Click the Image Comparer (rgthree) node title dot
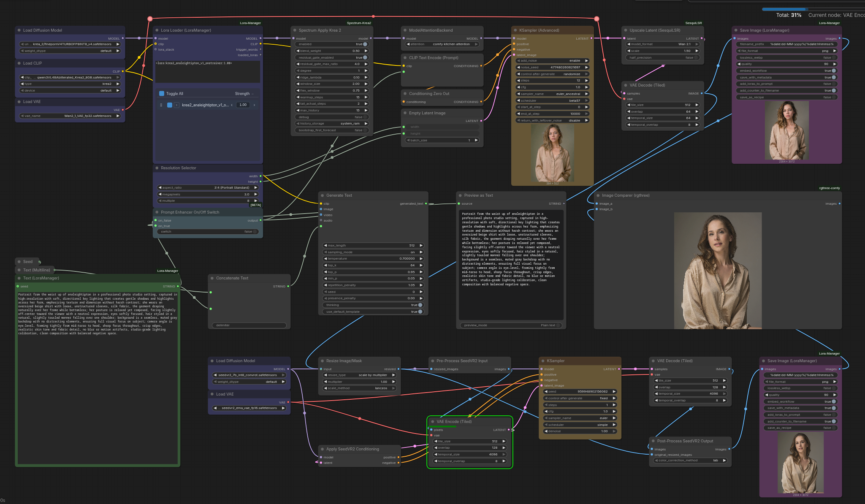This screenshot has width=865, height=504. pos(598,195)
